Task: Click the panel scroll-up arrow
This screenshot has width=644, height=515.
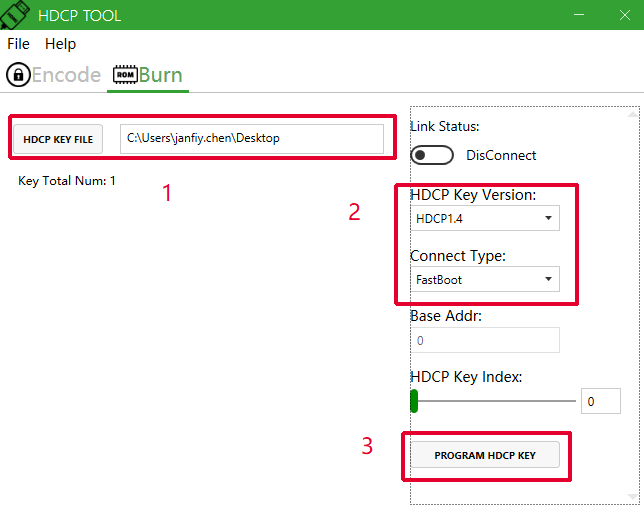Action: [x=633, y=114]
